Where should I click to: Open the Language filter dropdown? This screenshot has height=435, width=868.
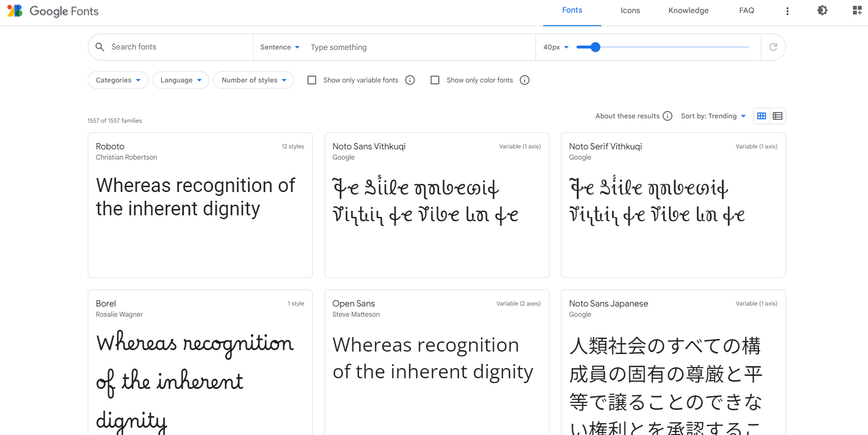point(180,80)
